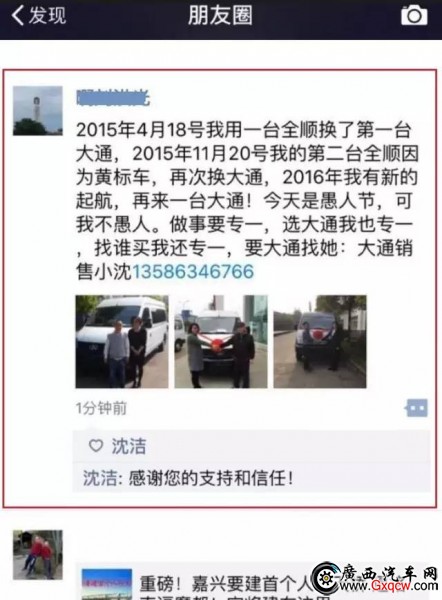Call the phone number 13586346766
Screen dimensions: 442x600
pos(193,272)
